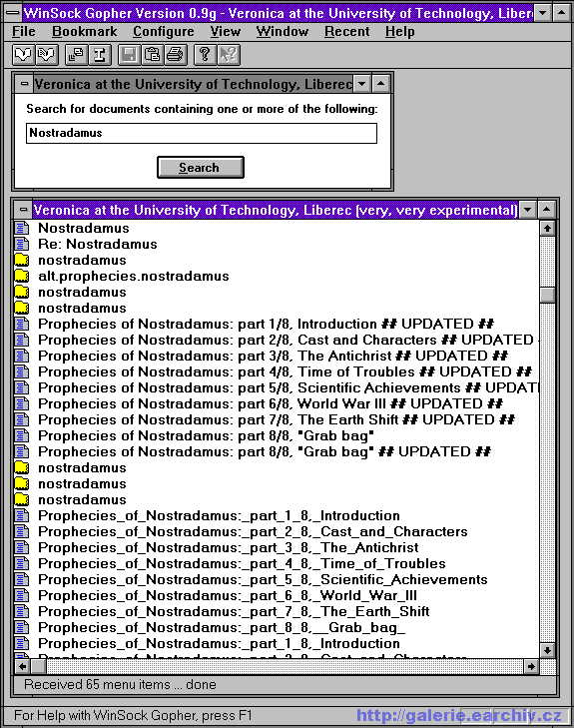Click the horizontal scroll right arrow
The width and height of the screenshot is (574, 728).
coord(531,667)
